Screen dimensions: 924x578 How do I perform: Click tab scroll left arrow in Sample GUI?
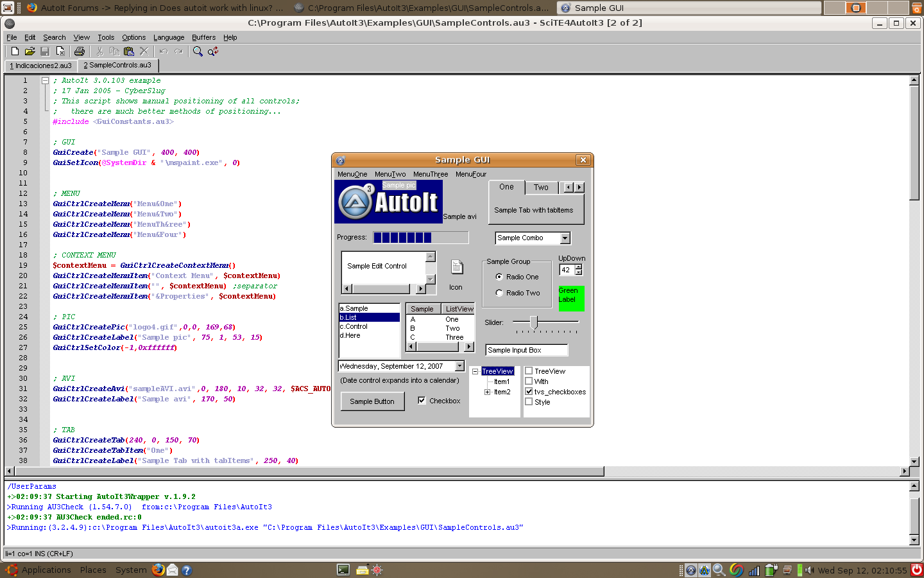coord(569,188)
